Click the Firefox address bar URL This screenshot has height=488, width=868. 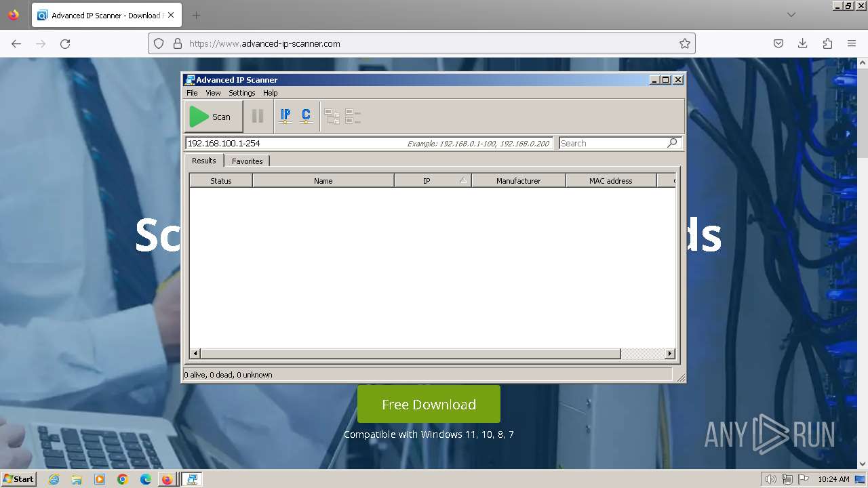[x=264, y=43]
